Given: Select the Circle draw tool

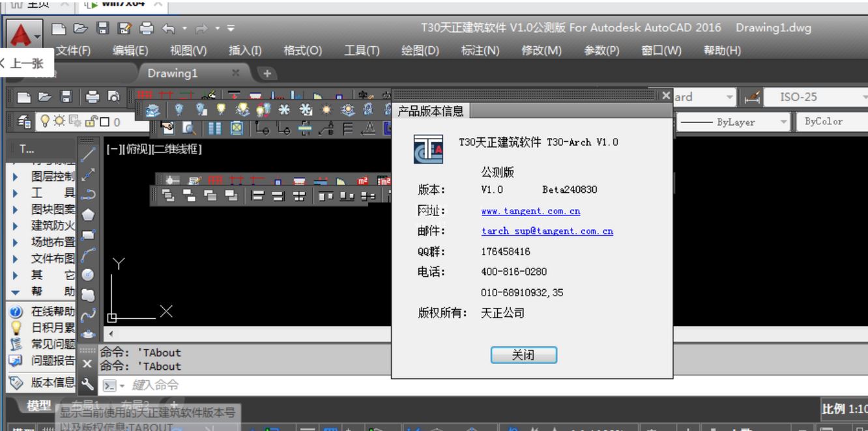Looking at the screenshot, I should click(88, 275).
